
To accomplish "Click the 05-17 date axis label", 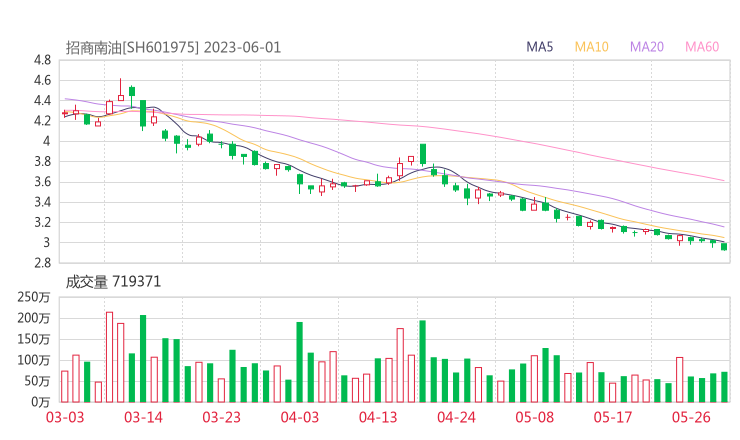I will pos(613,417).
